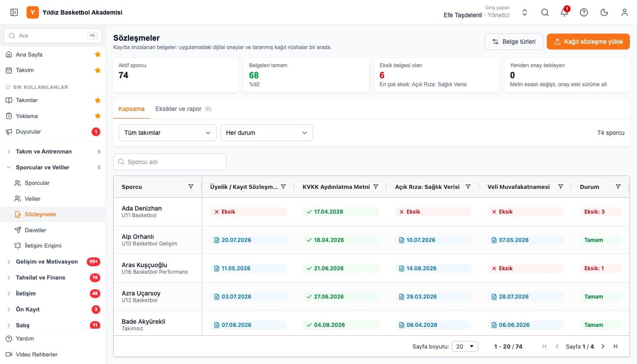Open the notifications bell

pyautogui.click(x=564, y=12)
